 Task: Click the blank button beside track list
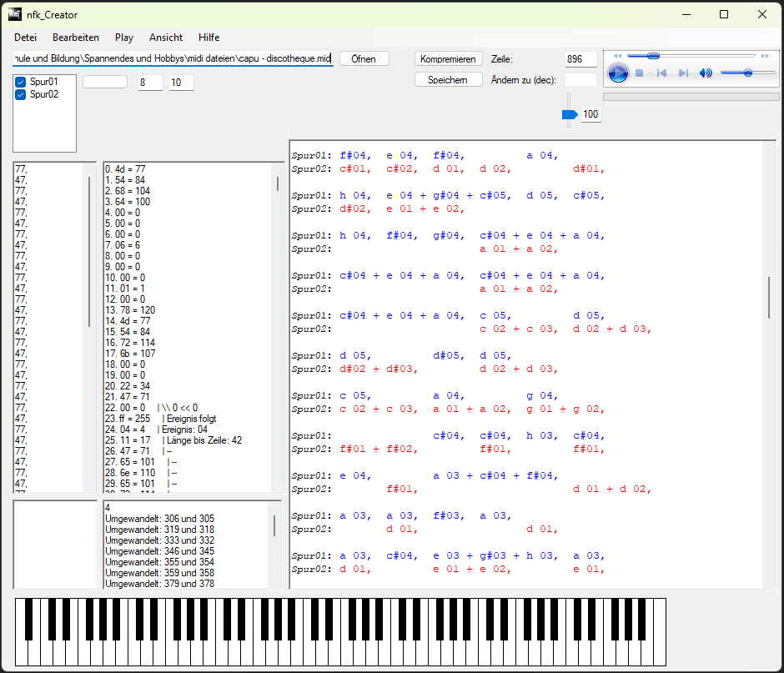tap(105, 82)
